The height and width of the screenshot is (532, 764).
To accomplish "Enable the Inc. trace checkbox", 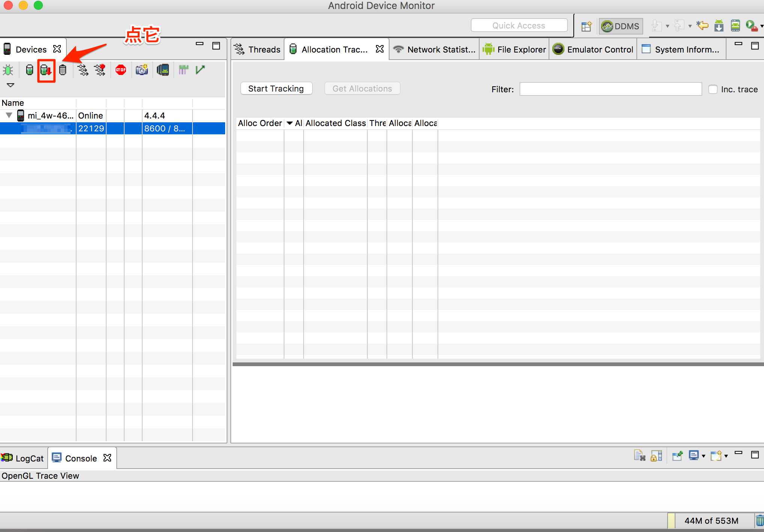I will coord(713,89).
